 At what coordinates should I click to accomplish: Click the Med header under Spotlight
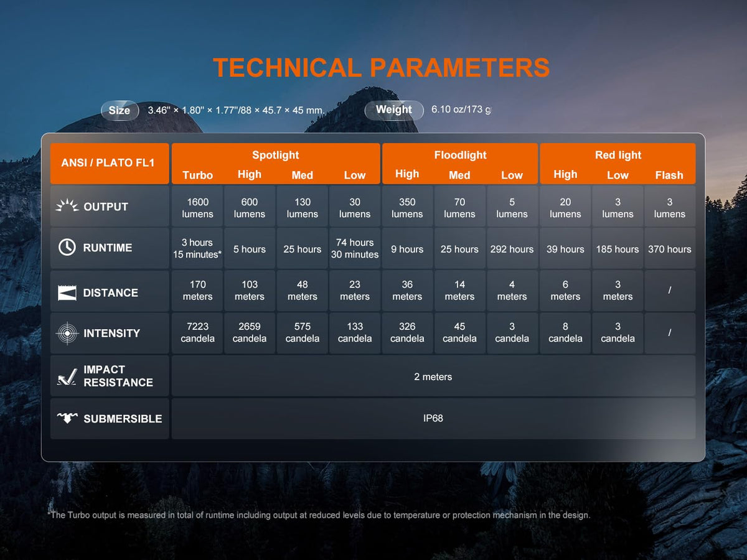click(x=302, y=175)
